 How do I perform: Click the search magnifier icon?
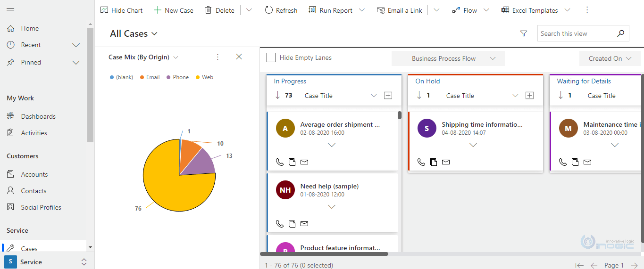[620, 33]
